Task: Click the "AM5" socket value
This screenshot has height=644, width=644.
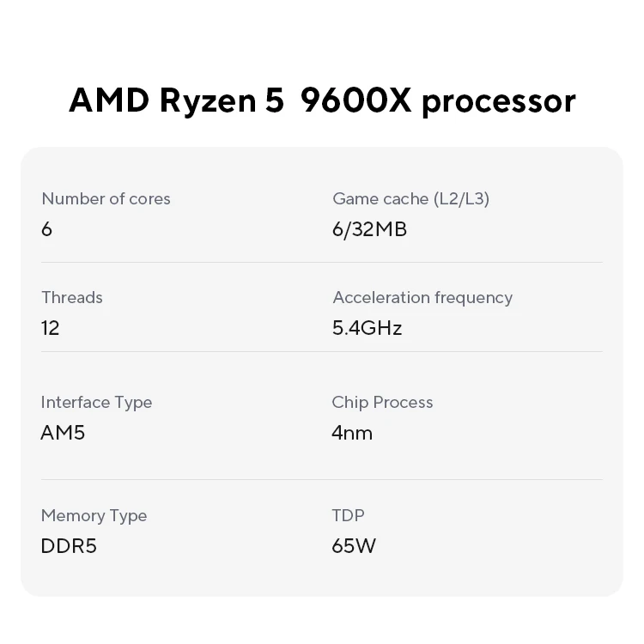Action: (x=63, y=432)
